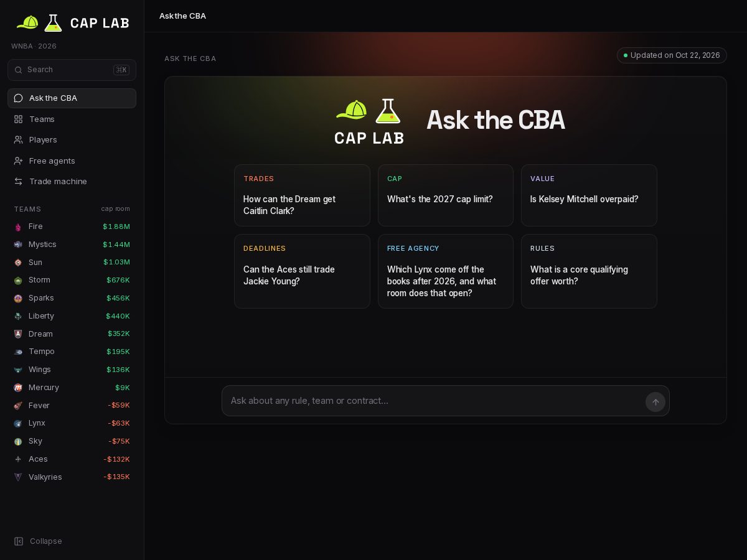Click the Sparks team logo
The image size is (747, 560).
point(18,298)
